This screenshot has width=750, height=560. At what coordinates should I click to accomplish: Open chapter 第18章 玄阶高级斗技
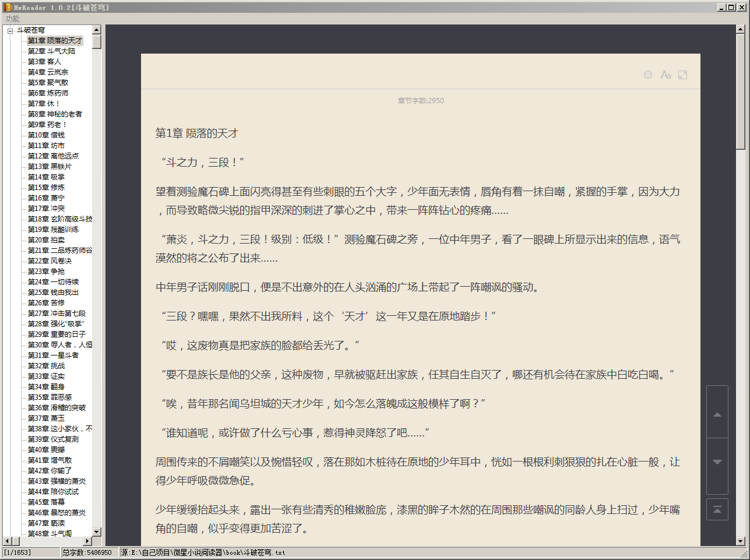(x=59, y=219)
